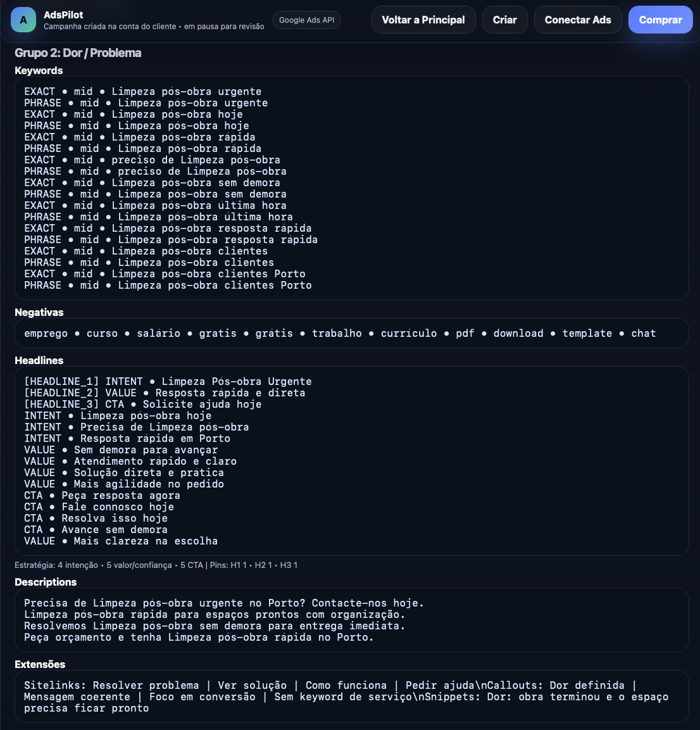Image resolution: width=700 pixels, height=730 pixels.
Task: Click the 'CTA Fale connosco hoje' headline
Action: [x=99, y=507]
